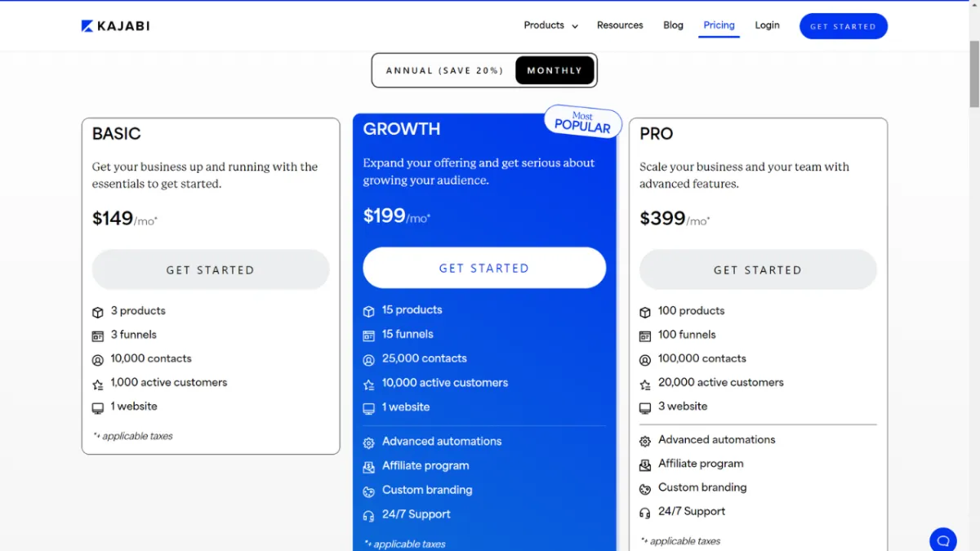Open the chat support bubble icon

click(x=943, y=540)
